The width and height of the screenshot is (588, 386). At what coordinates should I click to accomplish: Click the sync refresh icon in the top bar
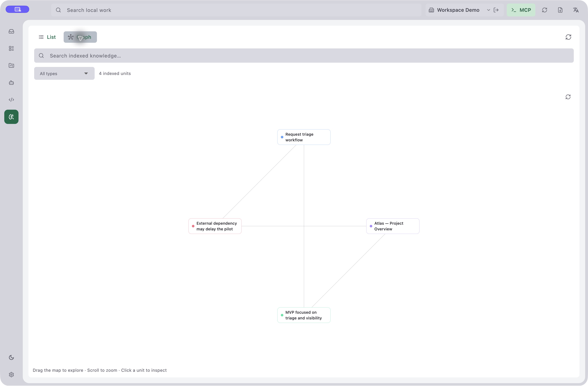click(545, 10)
